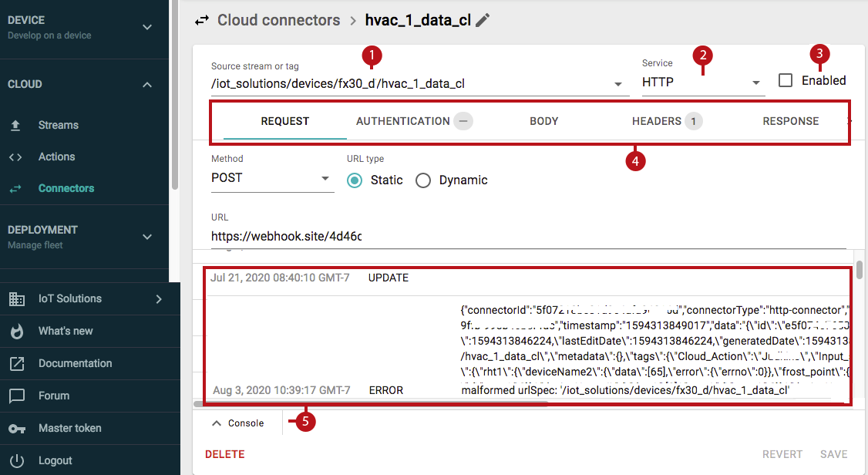Click the console horizontal scrollbar

(370, 403)
